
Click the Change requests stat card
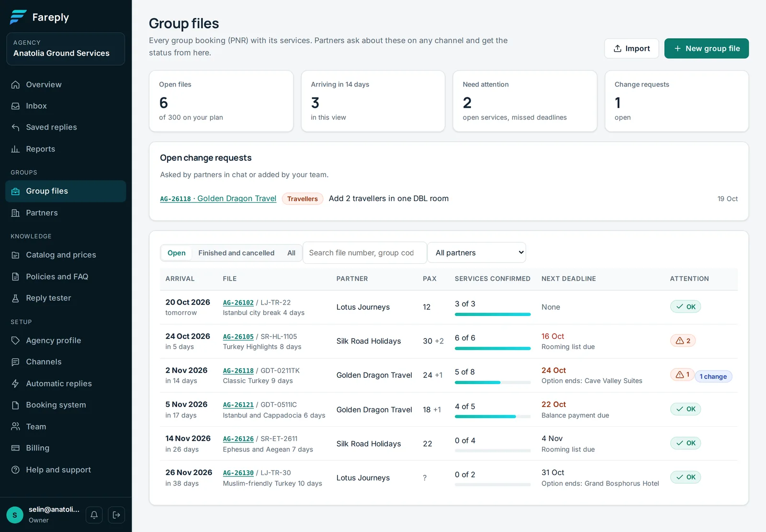676,101
